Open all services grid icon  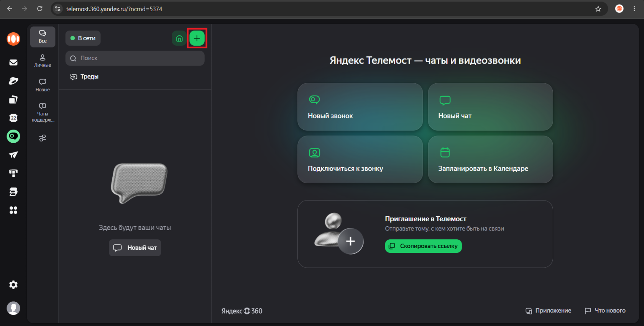pyautogui.click(x=13, y=210)
